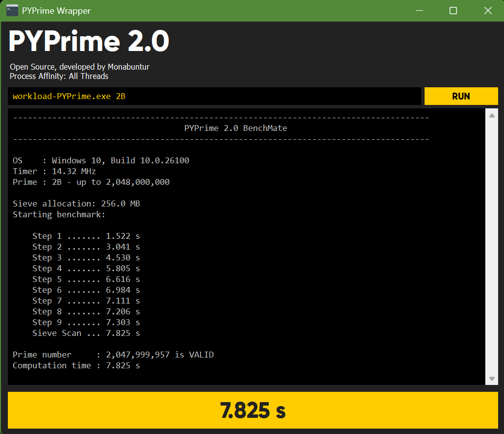The width and height of the screenshot is (504, 434).
Task: Click the 'Step 5 ....... 6.616 s' row
Action: tap(86, 280)
